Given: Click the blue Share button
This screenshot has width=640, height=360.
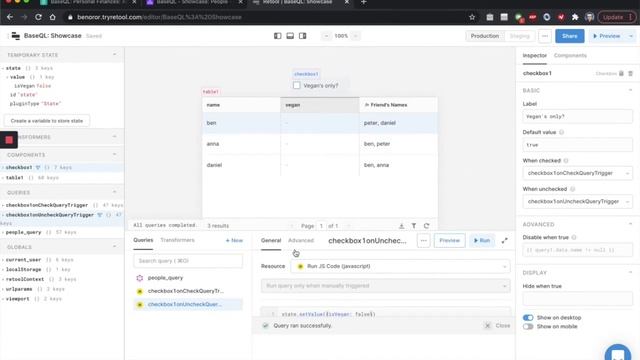Looking at the screenshot, I should (569, 36).
